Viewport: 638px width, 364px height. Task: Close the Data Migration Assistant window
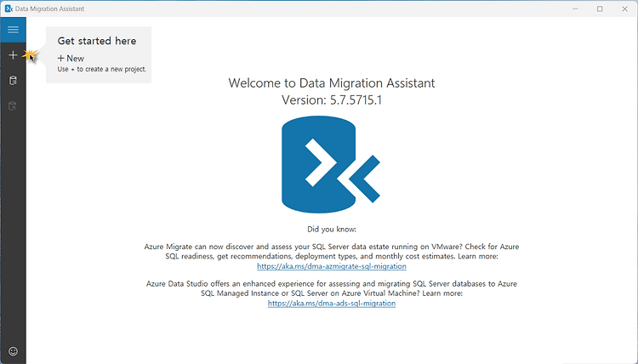[x=624, y=9]
